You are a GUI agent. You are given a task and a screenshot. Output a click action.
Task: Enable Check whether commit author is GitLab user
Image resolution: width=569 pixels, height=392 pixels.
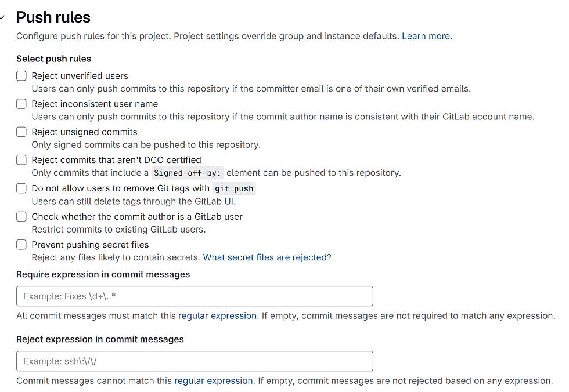click(x=21, y=217)
